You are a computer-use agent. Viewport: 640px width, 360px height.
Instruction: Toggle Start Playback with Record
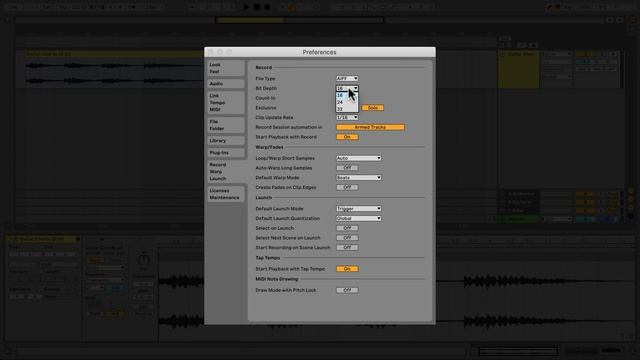click(347, 137)
